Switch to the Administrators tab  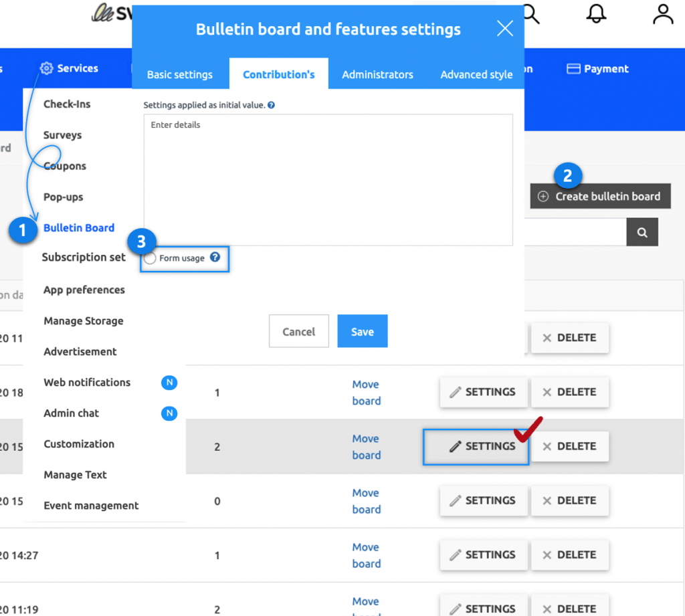(377, 75)
